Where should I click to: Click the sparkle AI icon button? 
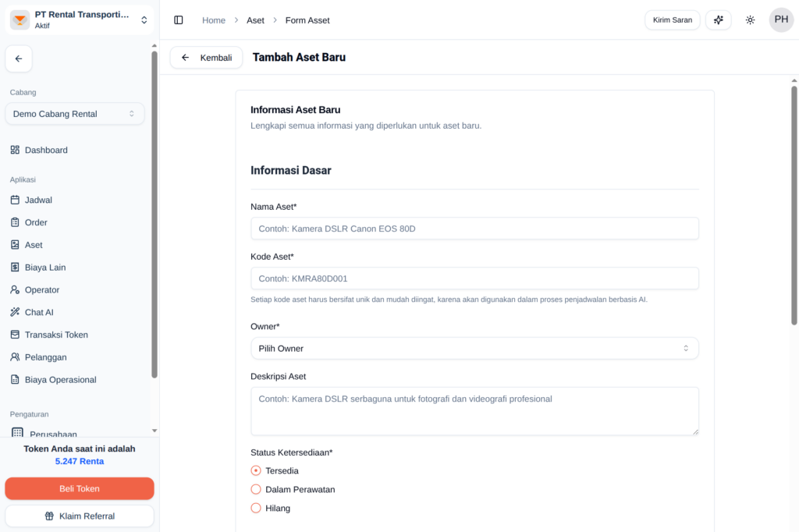point(718,20)
